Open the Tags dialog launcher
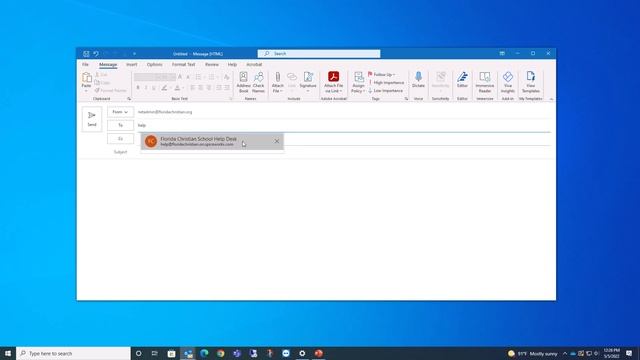This screenshot has height=360, width=640. [406, 99]
